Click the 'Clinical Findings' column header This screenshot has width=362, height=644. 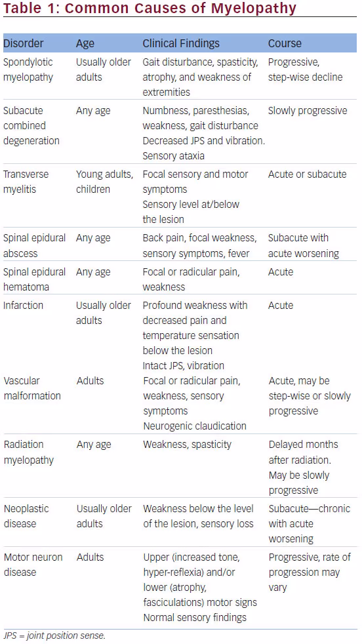coord(181,44)
